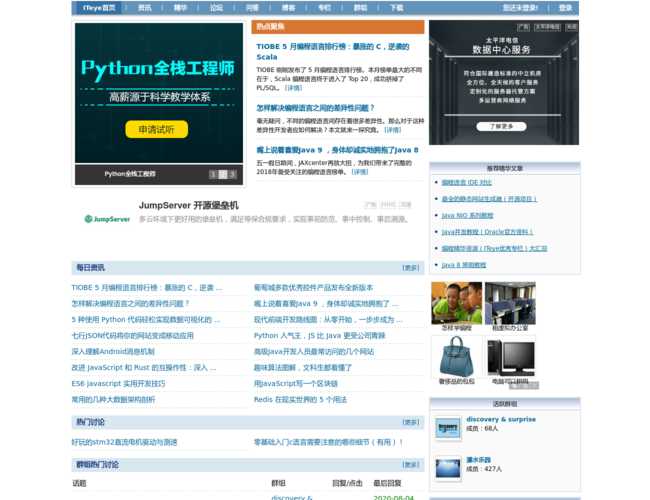
Task: Click 了解更多 button in data center ad
Action: 502,126
